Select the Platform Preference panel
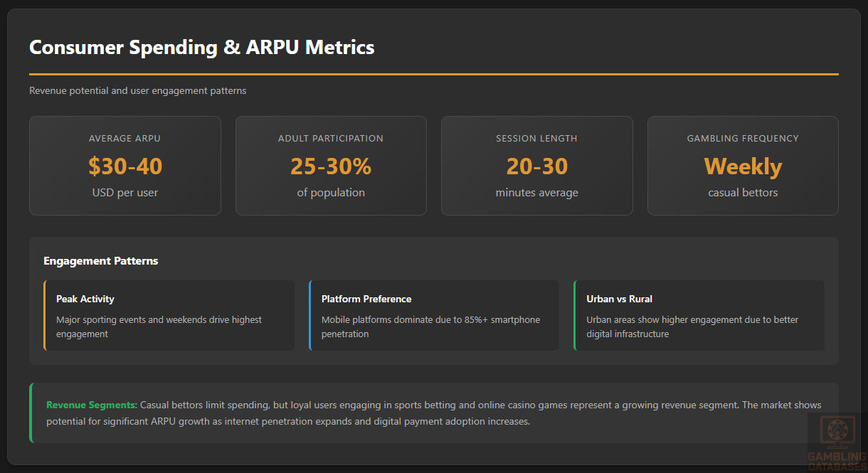Screen dimensions: 868x473 click(434, 315)
